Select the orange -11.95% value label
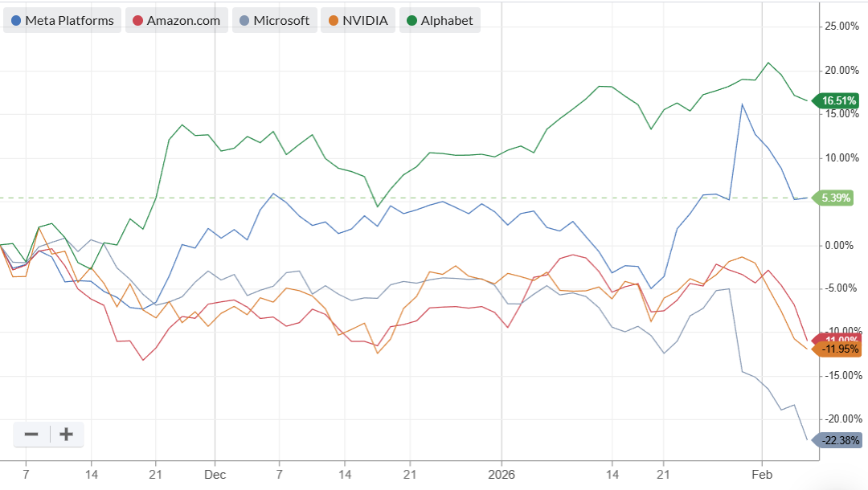The height and width of the screenshot is (490, 868). point(837,349)
